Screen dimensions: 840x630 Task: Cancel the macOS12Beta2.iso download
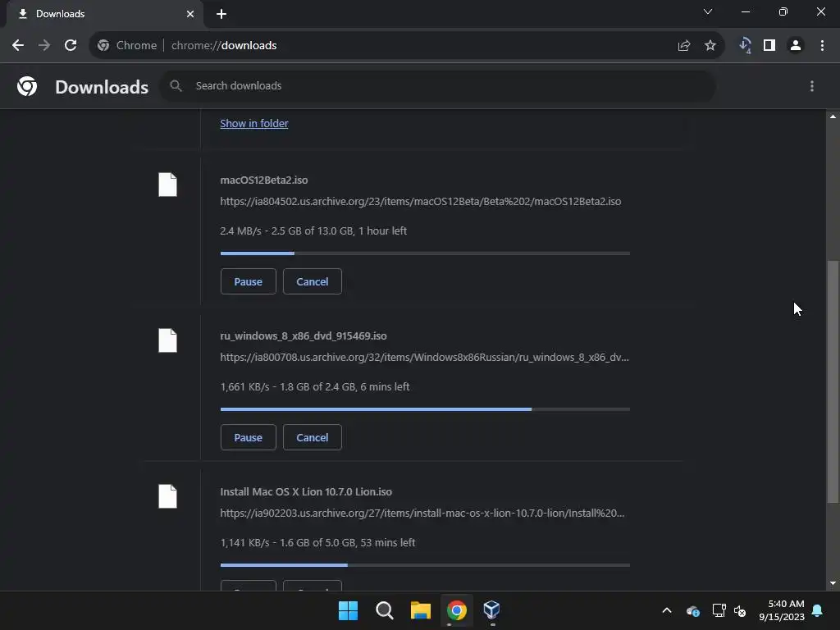click(x=313, y=281)
